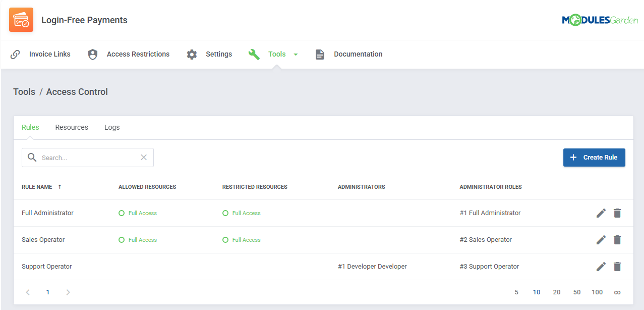This screenshot has height=310, width=644.
Task: Click the Documentation page icon
Action: (x=320, y=54)
